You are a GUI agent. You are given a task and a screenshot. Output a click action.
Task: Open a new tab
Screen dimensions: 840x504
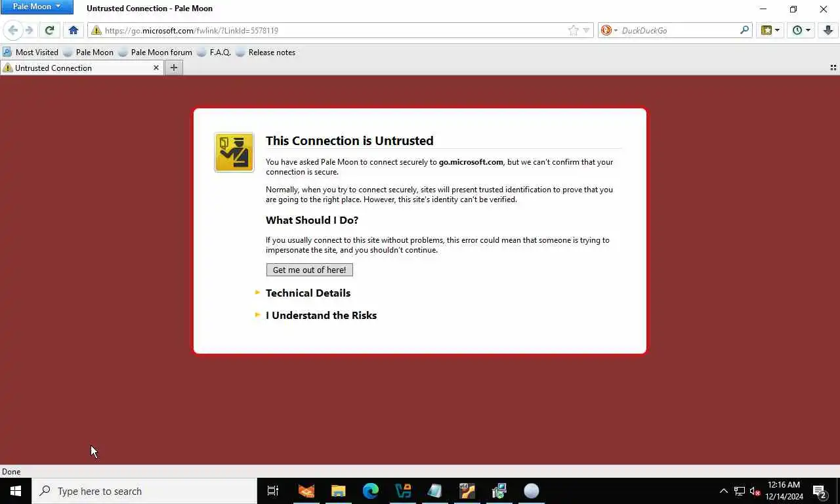click(174, 68)
